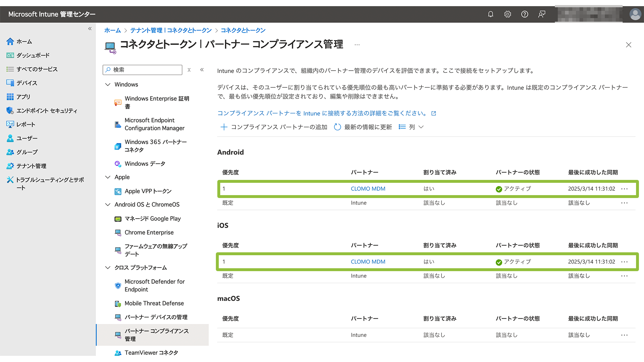Screen dimensions: 644x362
Task: Open the 列 columns dropdown
Action: click(x=411, y=127)
